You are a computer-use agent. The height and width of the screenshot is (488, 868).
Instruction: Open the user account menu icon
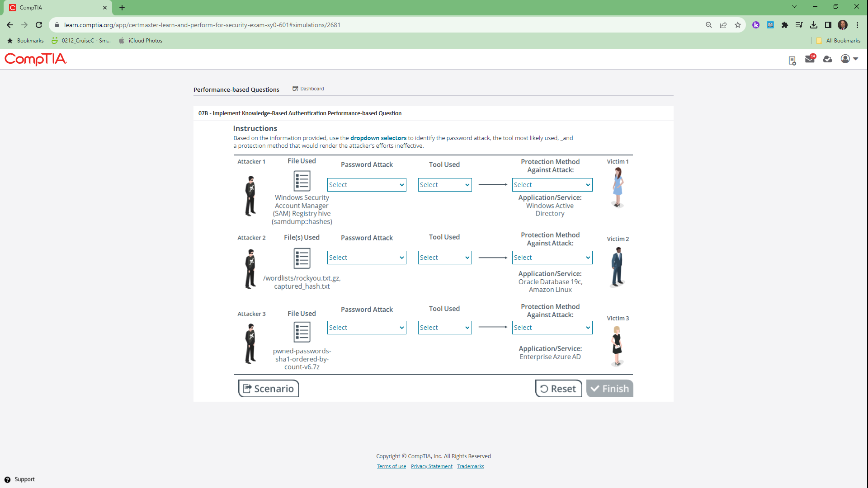click(x=849, y=59)
